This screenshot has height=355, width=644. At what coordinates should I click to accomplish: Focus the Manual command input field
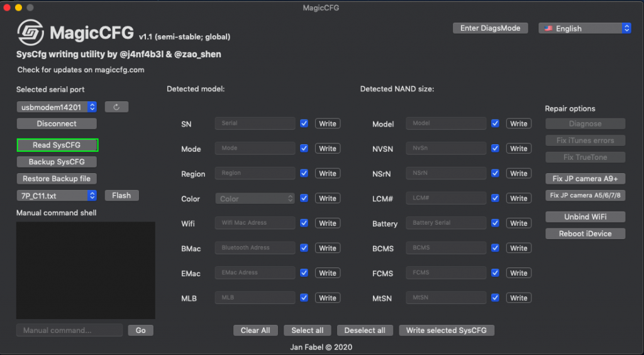coord(69,330)
